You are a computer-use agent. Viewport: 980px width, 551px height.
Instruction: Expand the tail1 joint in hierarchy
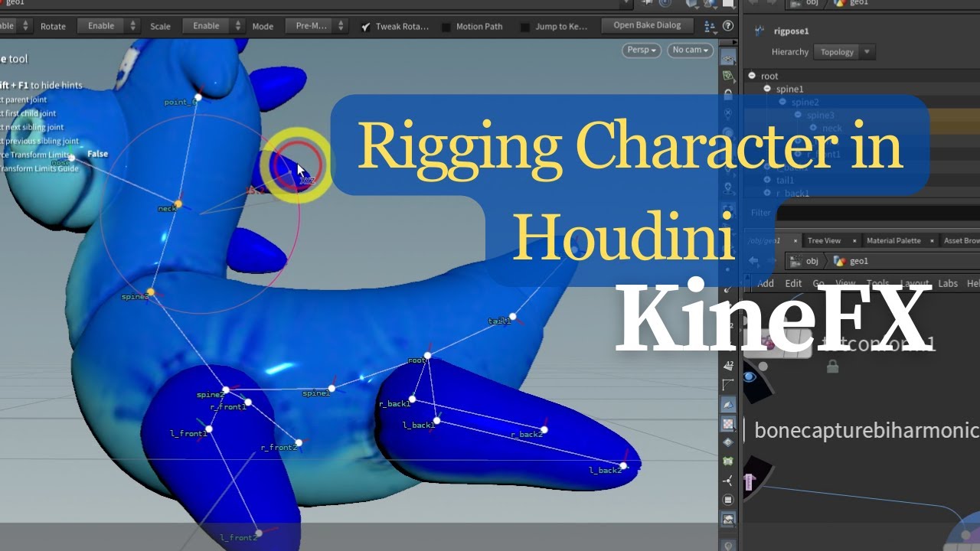click(x=767, y=180)
